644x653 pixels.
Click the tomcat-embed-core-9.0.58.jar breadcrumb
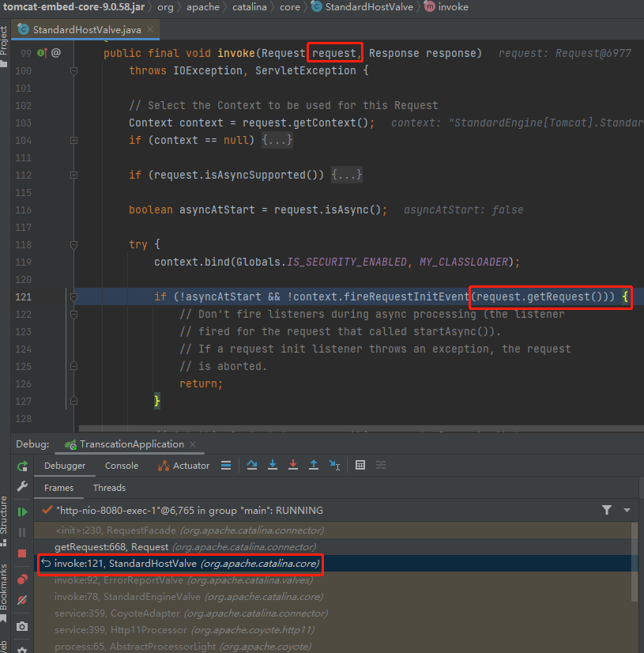[x=73, y=6]
